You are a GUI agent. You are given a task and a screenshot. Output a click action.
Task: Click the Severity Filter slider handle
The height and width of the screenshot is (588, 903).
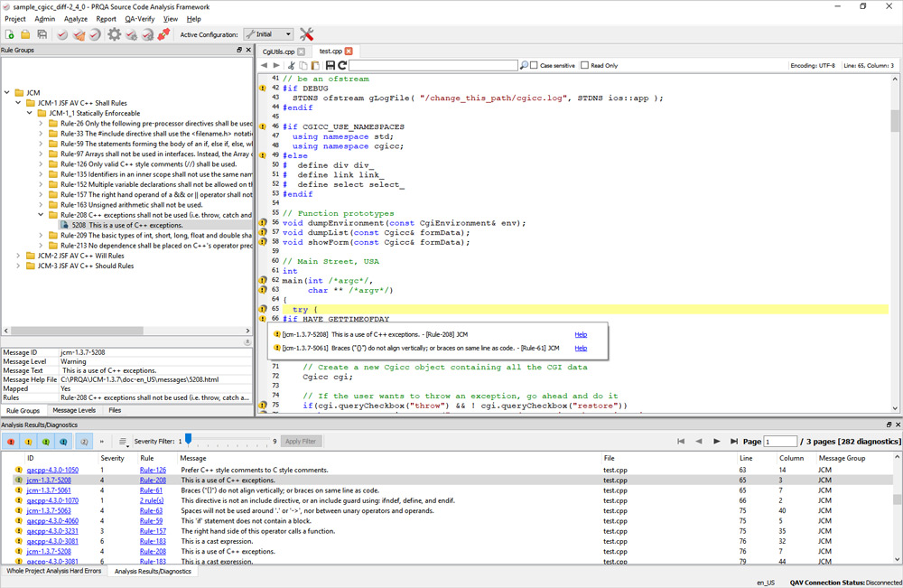pos(188,440)
